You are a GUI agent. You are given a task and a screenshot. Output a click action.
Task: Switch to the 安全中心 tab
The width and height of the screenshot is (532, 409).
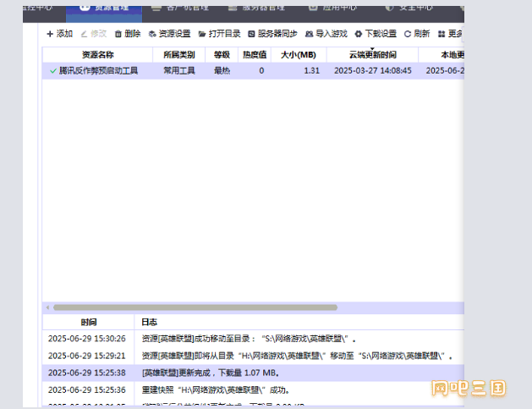(x=409, y=8)
